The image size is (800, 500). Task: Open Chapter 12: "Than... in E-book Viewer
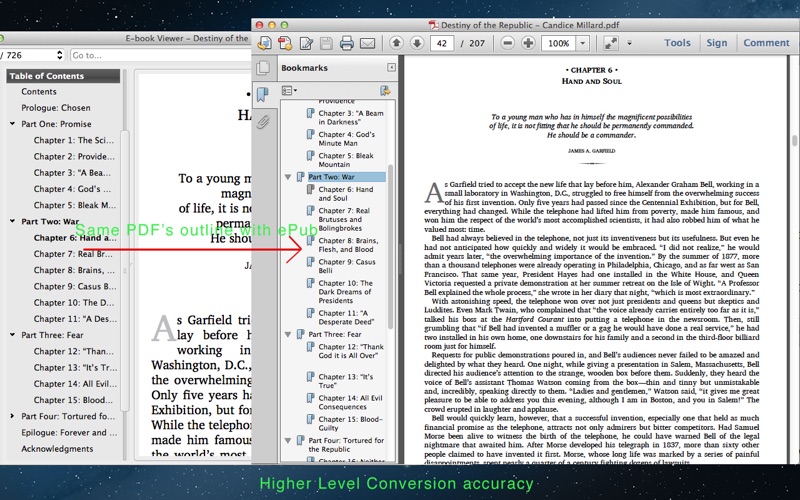coord(74,351)
